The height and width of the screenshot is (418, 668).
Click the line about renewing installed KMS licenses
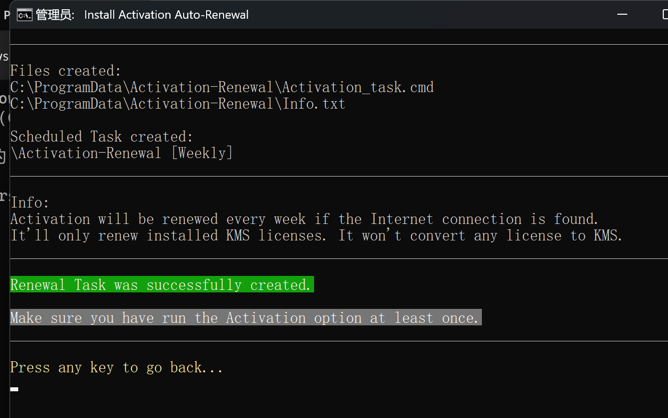click(x=316, y=236)
